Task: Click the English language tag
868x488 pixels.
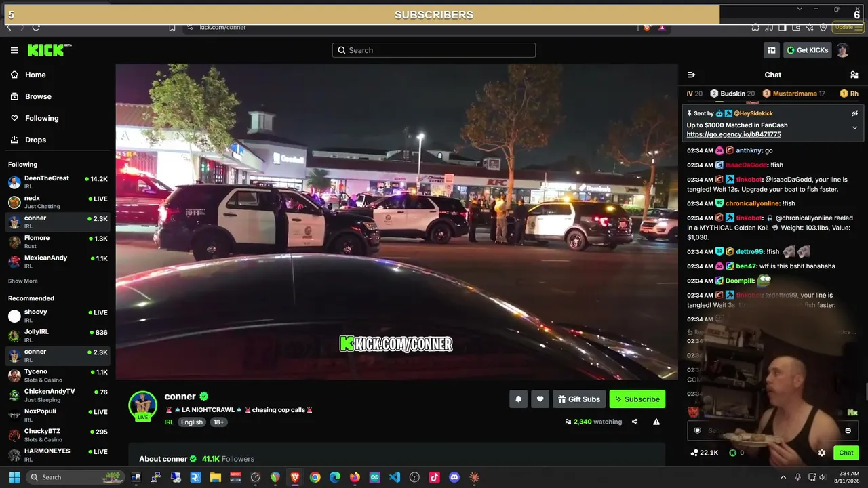Action: [192, 422]
